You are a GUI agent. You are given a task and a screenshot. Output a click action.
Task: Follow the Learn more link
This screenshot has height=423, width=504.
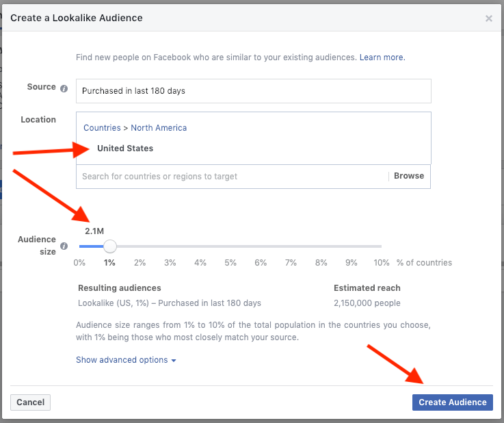382,57
